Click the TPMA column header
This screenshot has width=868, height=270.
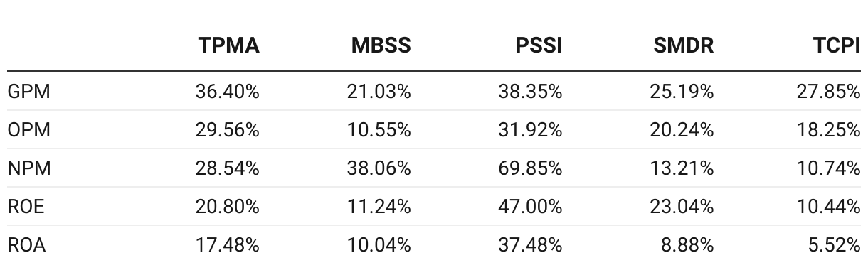pos(229,46)
